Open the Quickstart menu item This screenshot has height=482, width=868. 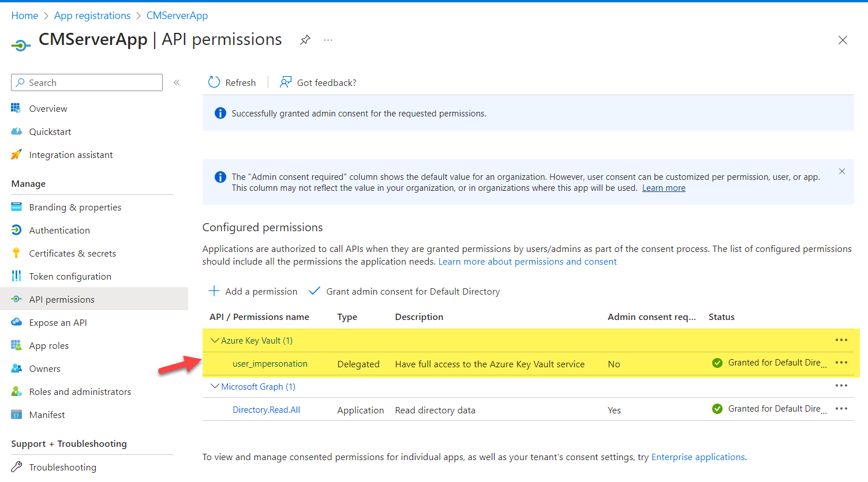point(50,131)
